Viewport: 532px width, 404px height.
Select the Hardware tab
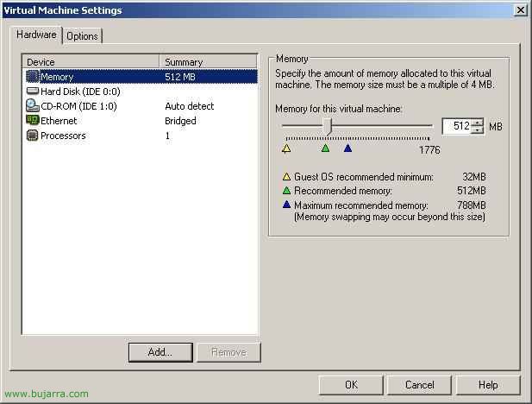coord(37,35)
